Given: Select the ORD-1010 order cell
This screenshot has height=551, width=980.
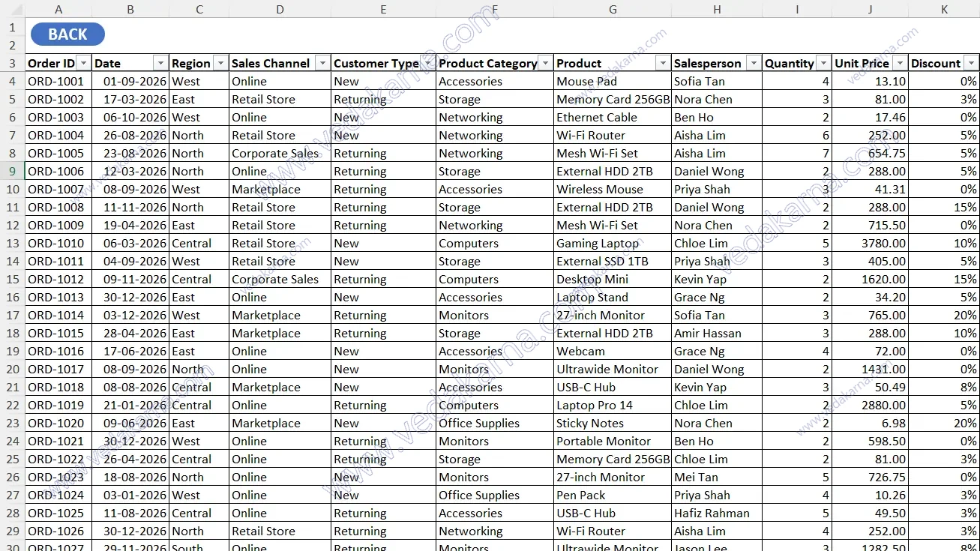Looking at the screenshot, I should (x=58, y=244).
